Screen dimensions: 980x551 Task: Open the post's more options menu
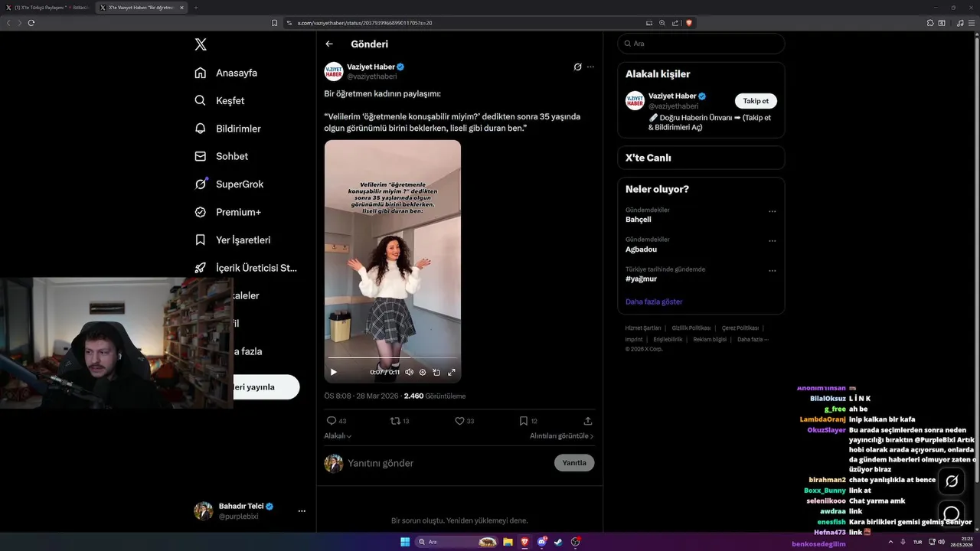coord(590,67)
